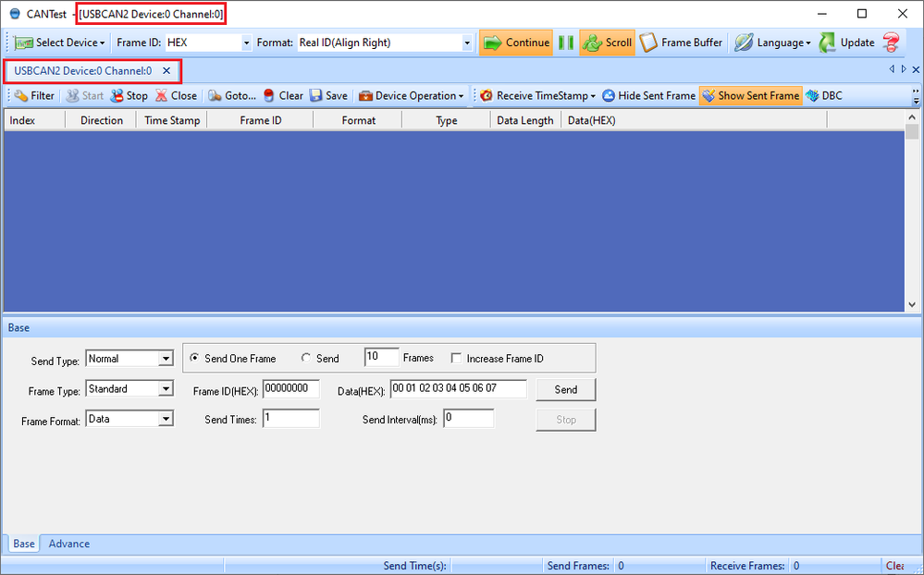Viewport: 924px width, 575px height.
Task: Click the red question mark help icon
Action: tap(891, 43)
